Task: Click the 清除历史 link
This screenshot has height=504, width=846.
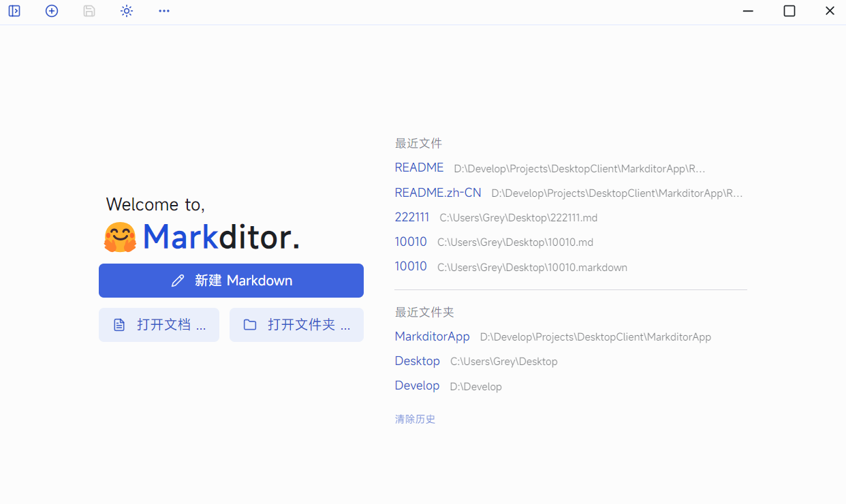Action: tap(415, 419)
